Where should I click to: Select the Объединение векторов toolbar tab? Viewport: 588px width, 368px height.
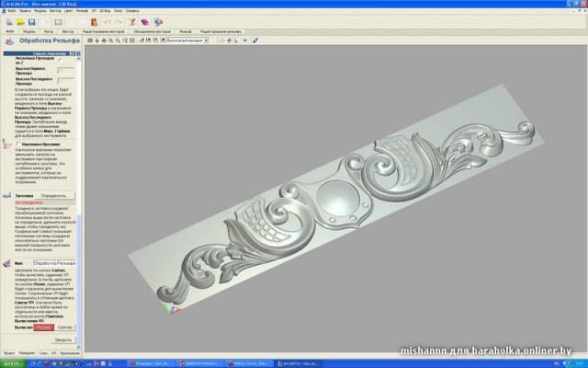coord(152,31)
